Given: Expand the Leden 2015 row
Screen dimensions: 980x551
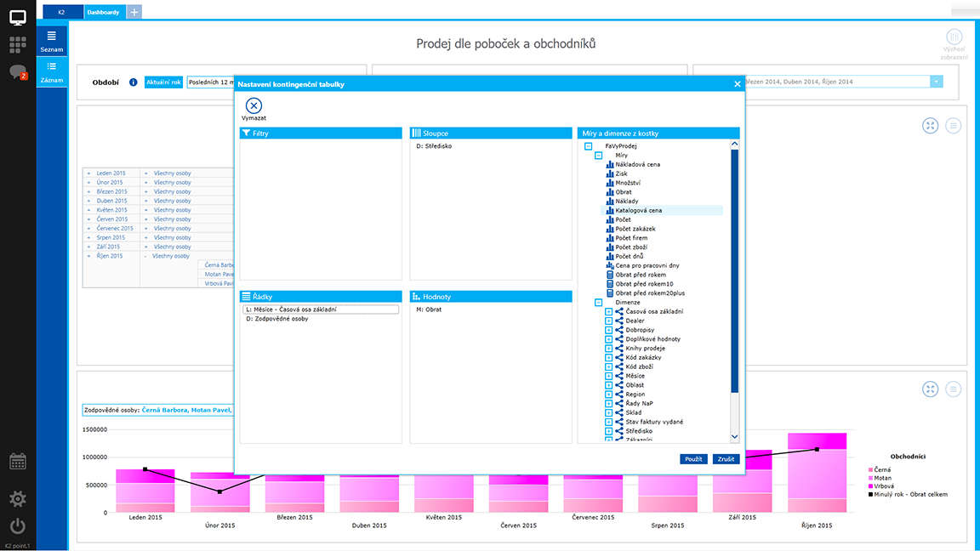Looking at the screenshot, I should (88, 173).
